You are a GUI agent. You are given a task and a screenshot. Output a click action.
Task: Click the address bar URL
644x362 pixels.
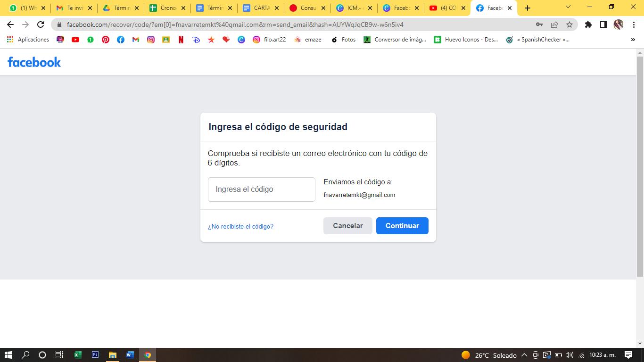tap(235, 25)
